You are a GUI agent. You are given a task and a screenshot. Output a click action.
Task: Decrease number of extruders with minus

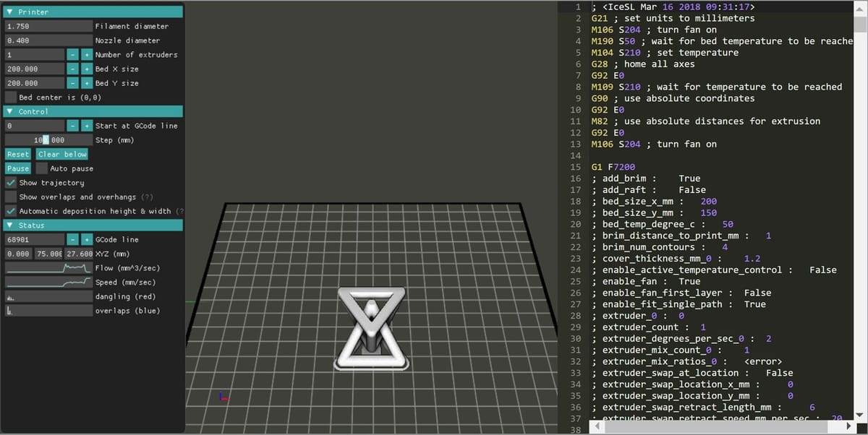[x=72, y=55]
